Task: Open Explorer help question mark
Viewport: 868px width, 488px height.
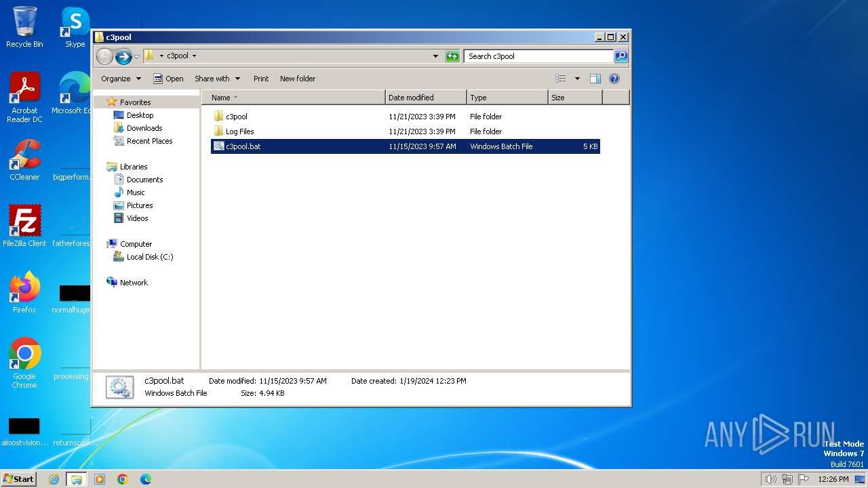Action: 614,79
